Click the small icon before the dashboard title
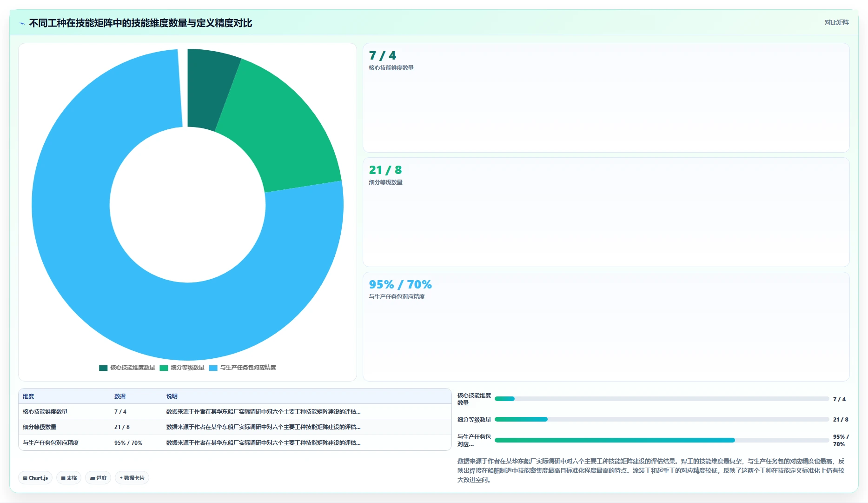 [x=22, y=23]
